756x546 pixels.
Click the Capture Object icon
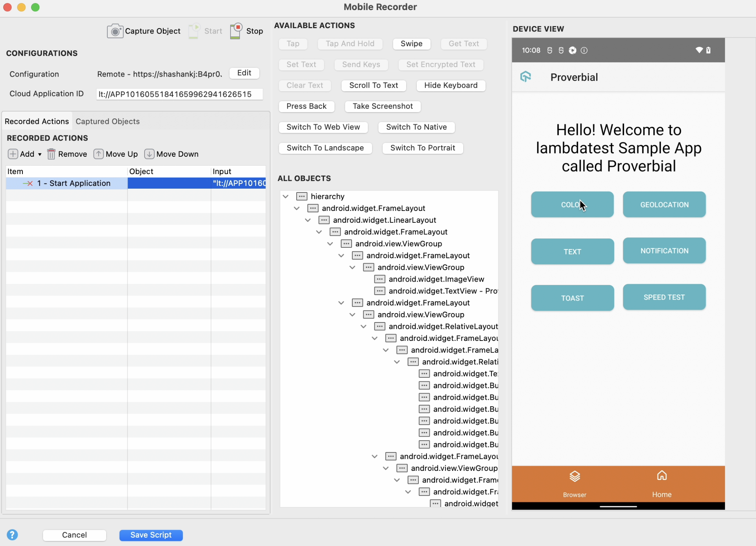click(115, 30)
